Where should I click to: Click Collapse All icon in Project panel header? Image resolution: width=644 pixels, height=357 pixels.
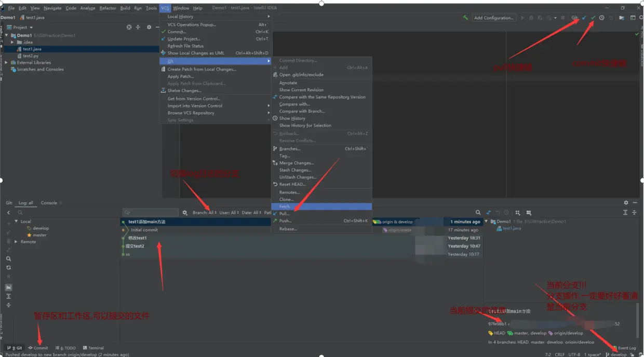138,27
